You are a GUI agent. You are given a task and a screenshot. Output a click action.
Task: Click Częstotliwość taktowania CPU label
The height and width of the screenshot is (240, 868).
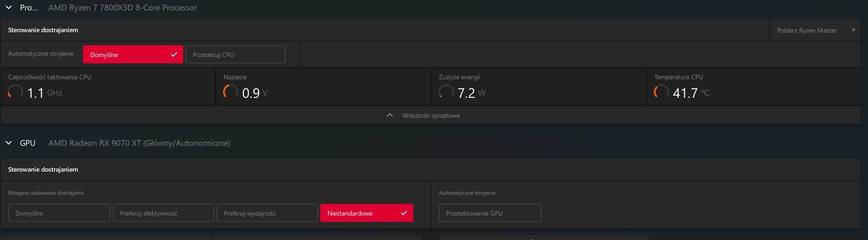coord(50,77)
